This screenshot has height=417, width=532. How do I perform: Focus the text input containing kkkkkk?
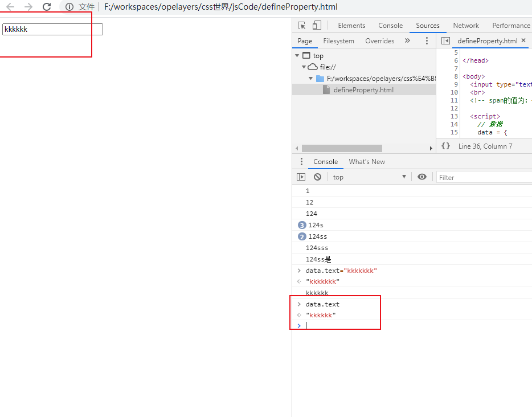coord(52,29)
